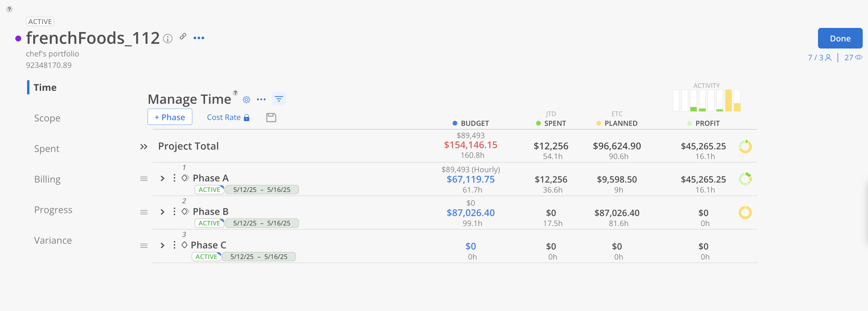Expand all via Project Total double chevron
Screen dimensions: 868x311
(x=144, y=147)
